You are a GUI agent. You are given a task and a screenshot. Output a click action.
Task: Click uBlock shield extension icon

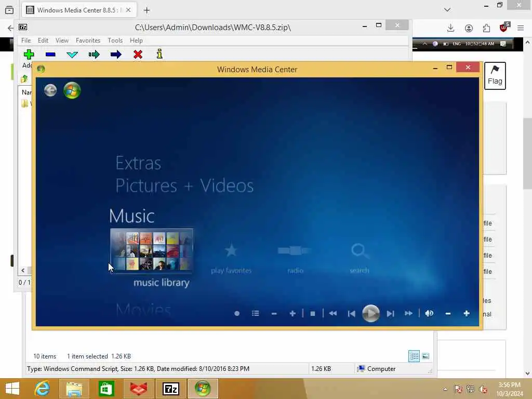click(504, 28)
